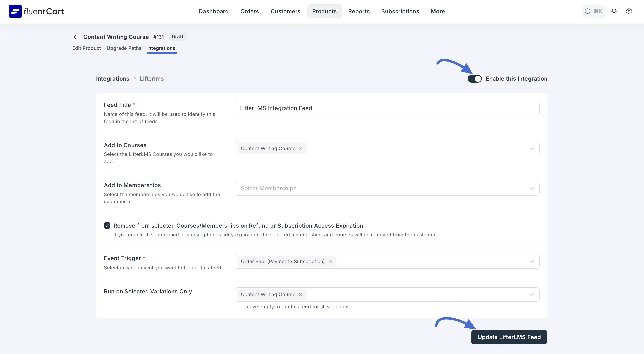Click the Update LifterLMS Feed button
Screen dimensions: 644x354
click(x=509, y=337)
